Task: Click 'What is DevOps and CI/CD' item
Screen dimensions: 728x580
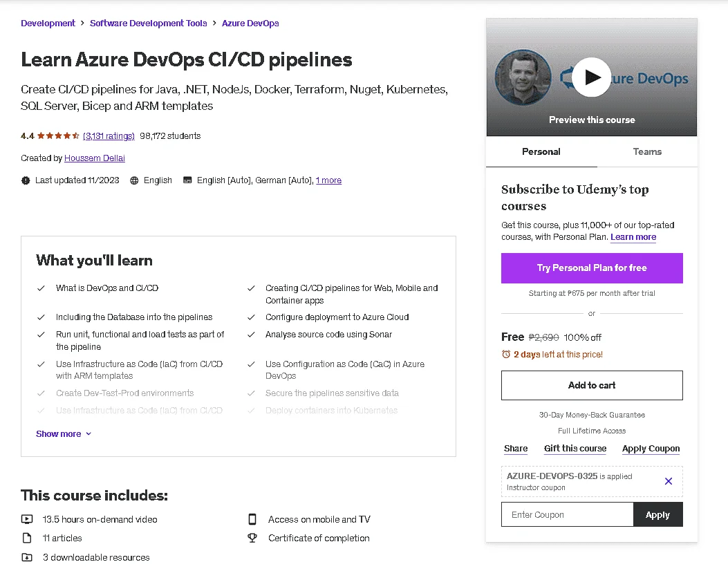Action: pos(107,288)
